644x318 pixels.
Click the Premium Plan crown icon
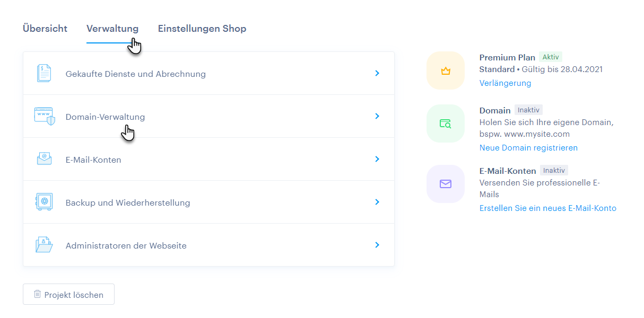coord(446,70)
